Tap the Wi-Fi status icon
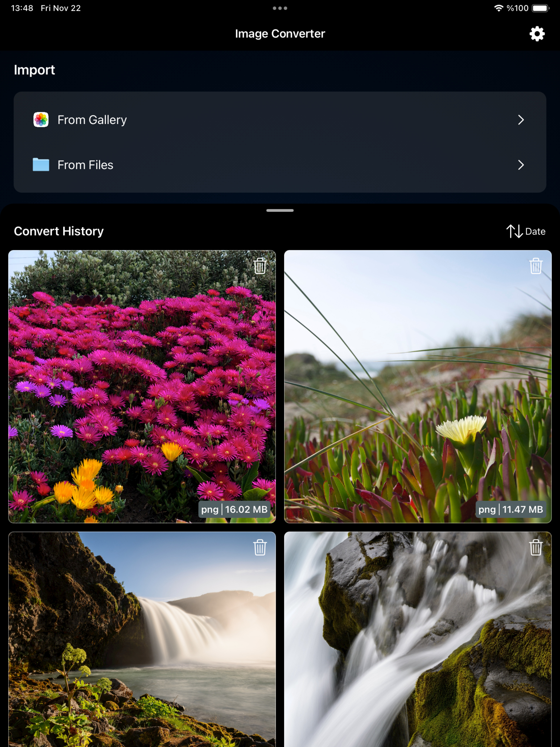560x747 pixels. pyautogui.click(x=499, y=8)
